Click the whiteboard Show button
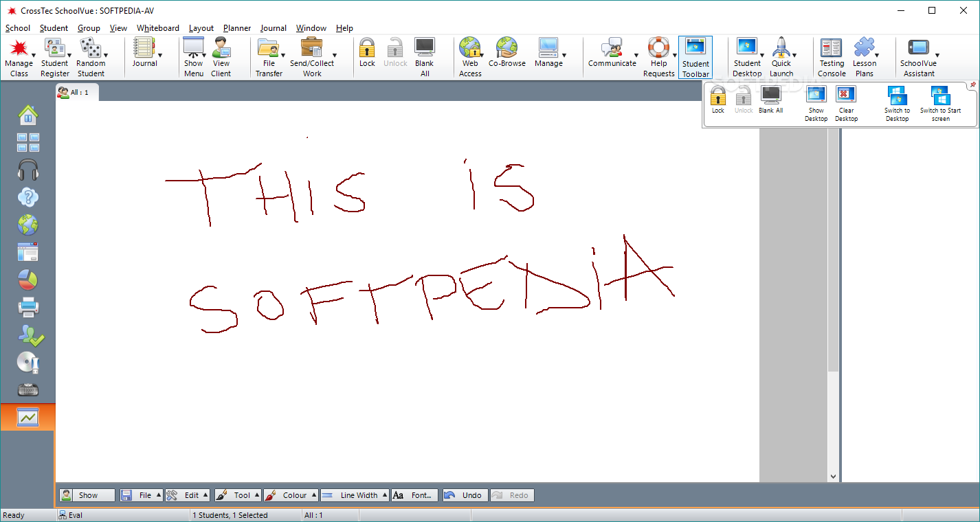Viewport: 980px width, 522px height. coord(87,495)
